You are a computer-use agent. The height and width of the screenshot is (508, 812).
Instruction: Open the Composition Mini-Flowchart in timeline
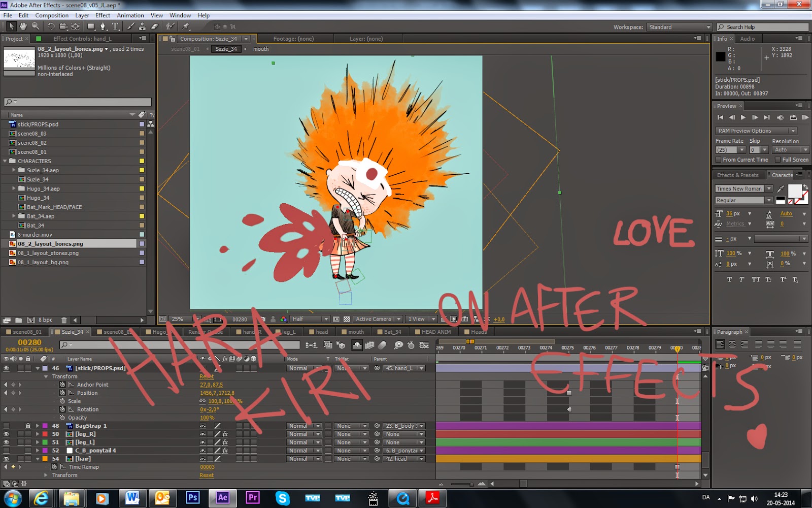coord(311,345)
